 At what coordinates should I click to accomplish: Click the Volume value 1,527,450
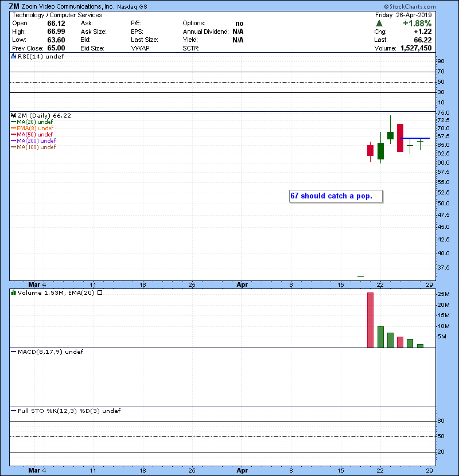click(x=416, y=48)
